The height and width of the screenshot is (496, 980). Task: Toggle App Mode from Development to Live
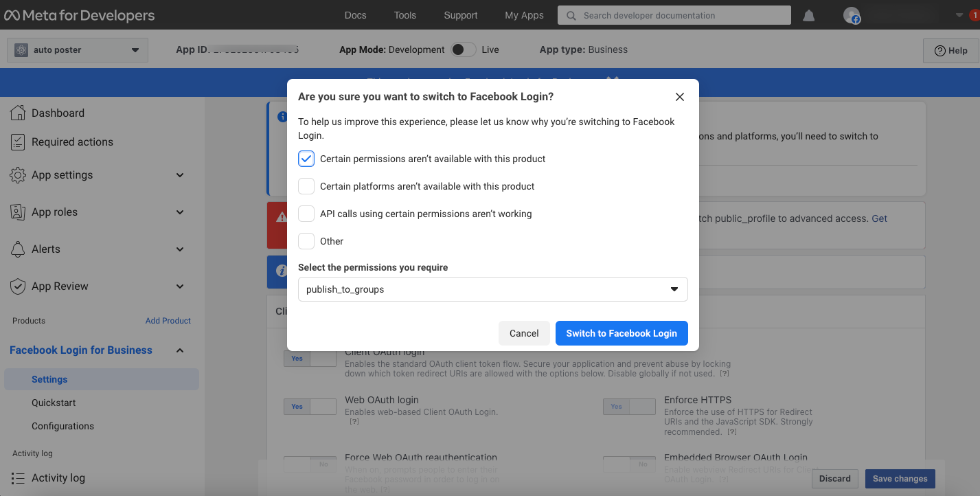pyautogui.click(x=464, y=49)
